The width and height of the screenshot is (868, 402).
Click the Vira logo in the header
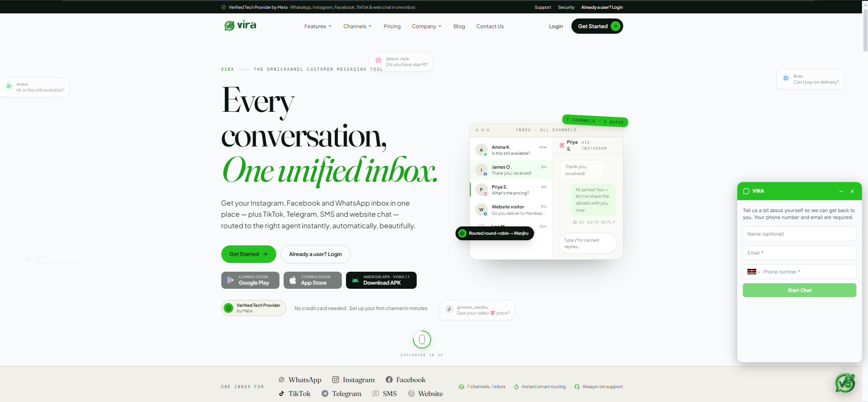[240, 25]
